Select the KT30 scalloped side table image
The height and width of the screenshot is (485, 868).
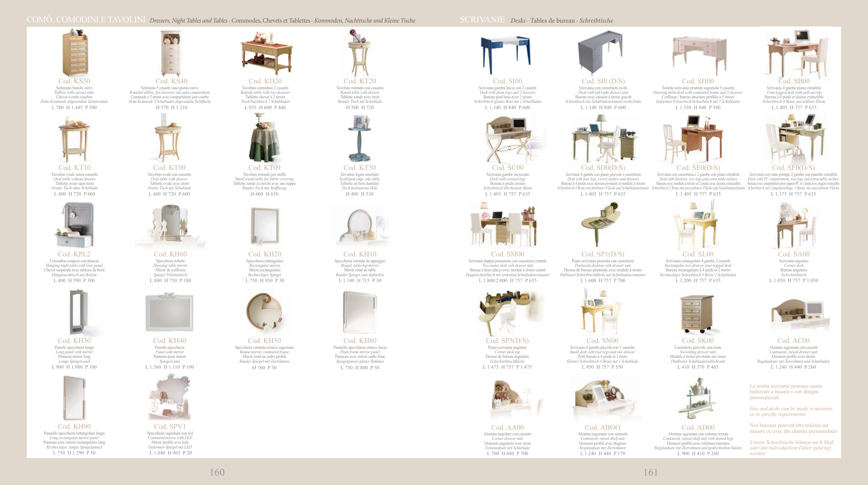(360, 139)
